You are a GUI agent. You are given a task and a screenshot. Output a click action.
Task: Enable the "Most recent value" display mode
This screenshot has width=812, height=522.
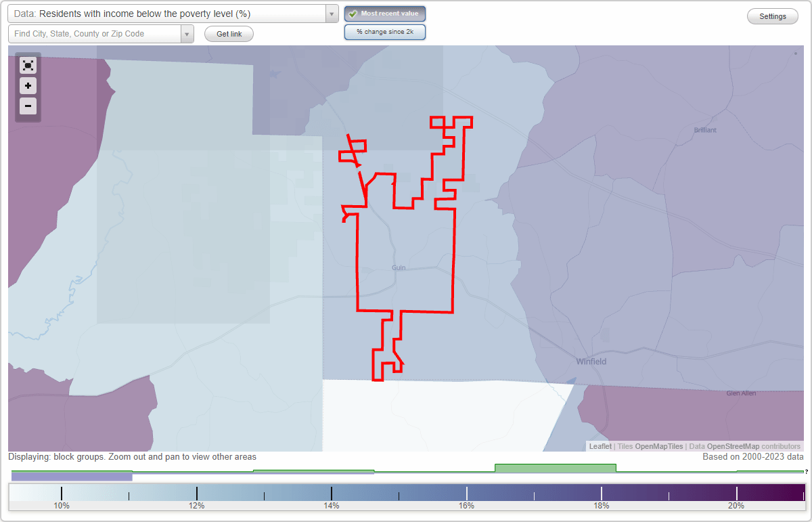384,13
